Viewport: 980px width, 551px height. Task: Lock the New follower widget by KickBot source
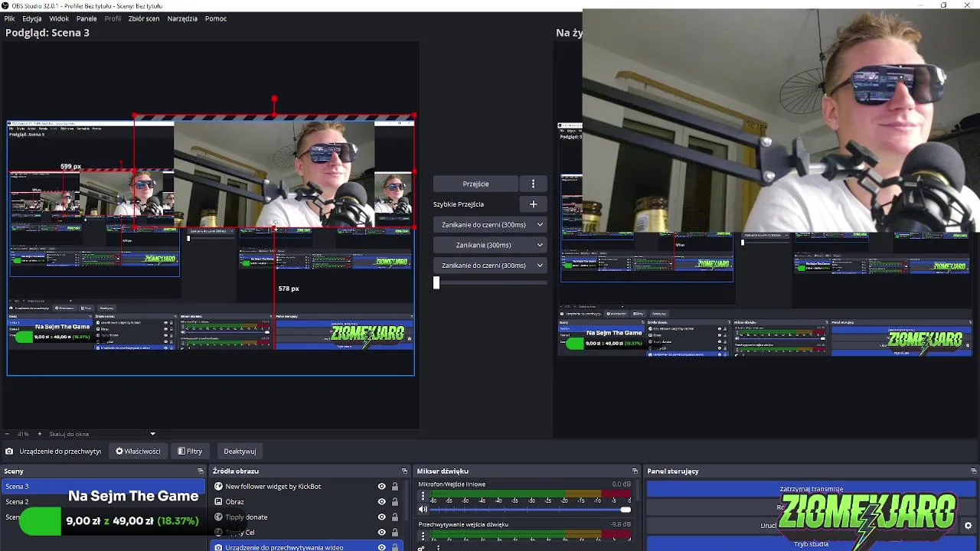(395, 487)
